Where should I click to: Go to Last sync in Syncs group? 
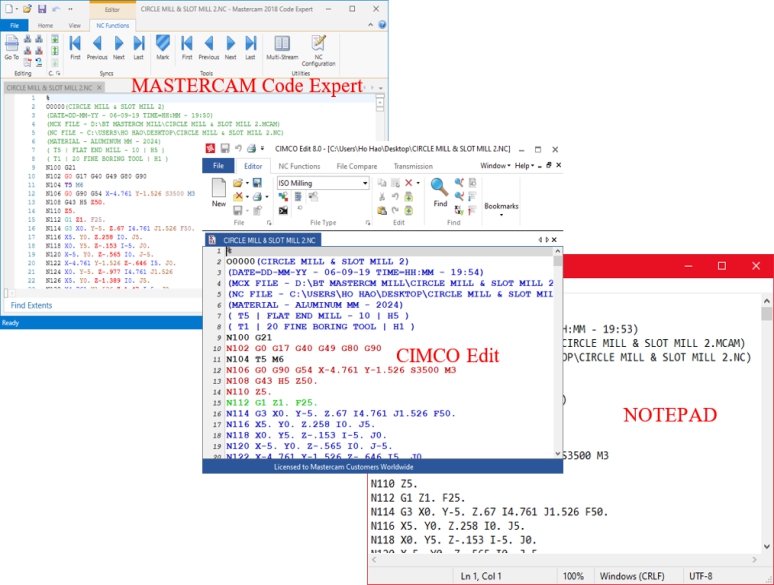140,46
